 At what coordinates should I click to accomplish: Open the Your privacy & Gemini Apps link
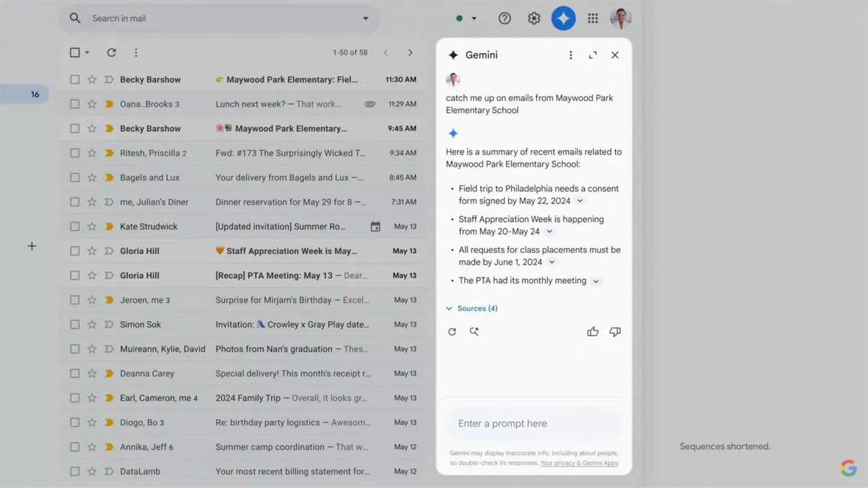point(579,463)
